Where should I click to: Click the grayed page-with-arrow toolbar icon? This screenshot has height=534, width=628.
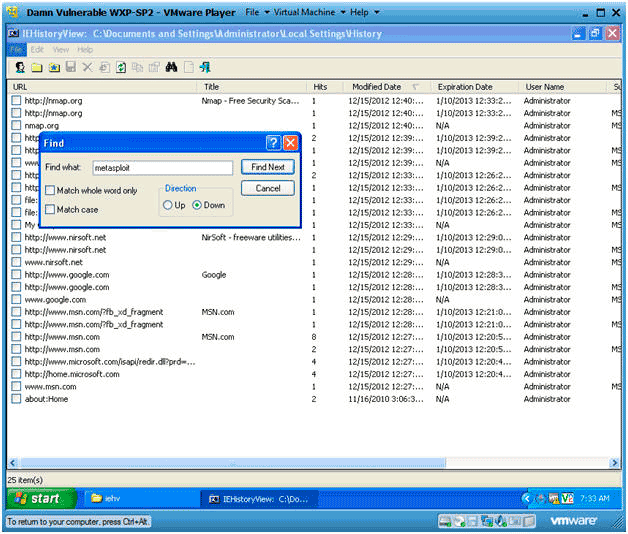pyautogui.click(x=104, y=67)
